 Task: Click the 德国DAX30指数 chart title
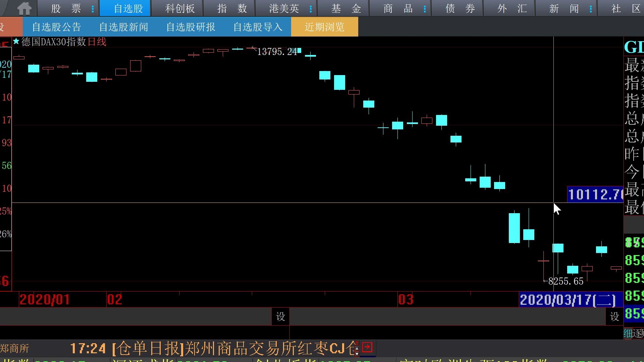[x=54, y=42]
